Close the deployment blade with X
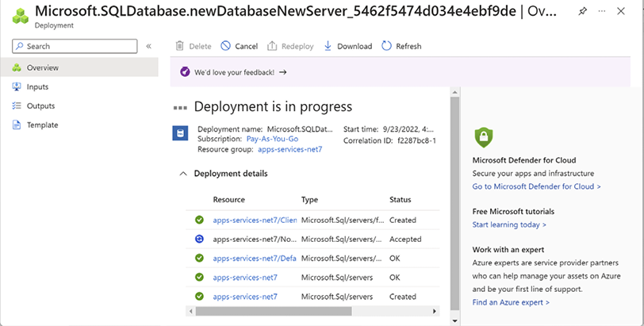Image resolution: width=644 pixels, height=326 pixels. coord(621,11)
